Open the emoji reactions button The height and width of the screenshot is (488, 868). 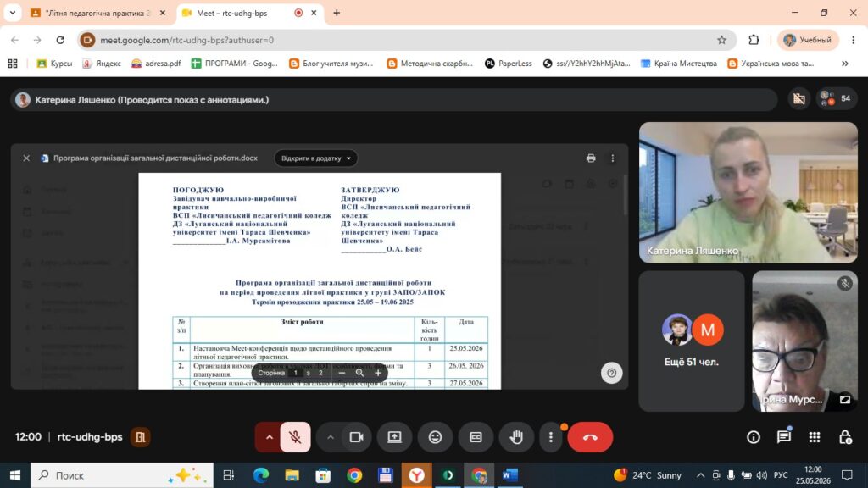[x=435, y=437]
